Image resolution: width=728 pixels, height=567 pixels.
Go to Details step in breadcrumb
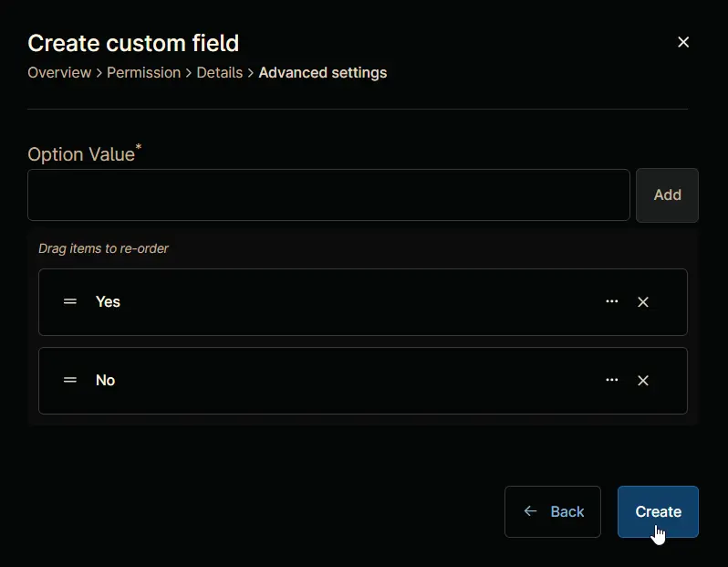coord(220,72)
